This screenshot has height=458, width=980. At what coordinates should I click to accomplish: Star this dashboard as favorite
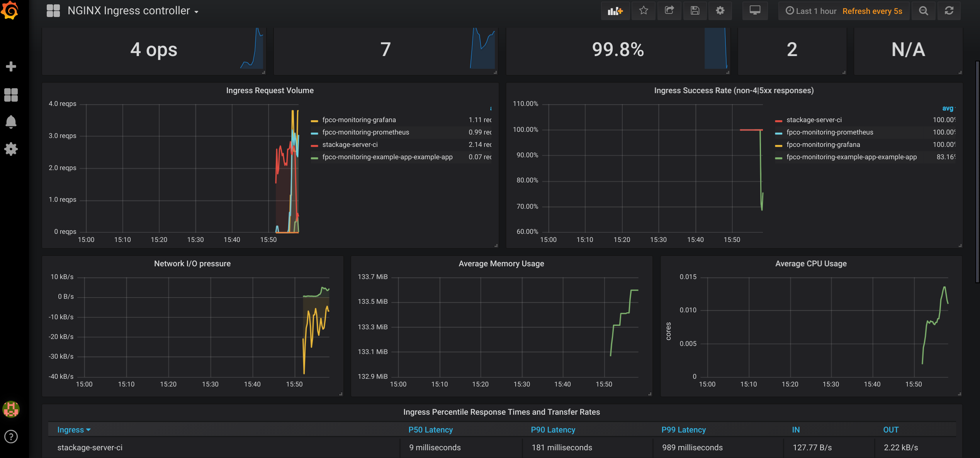[643, 11]
